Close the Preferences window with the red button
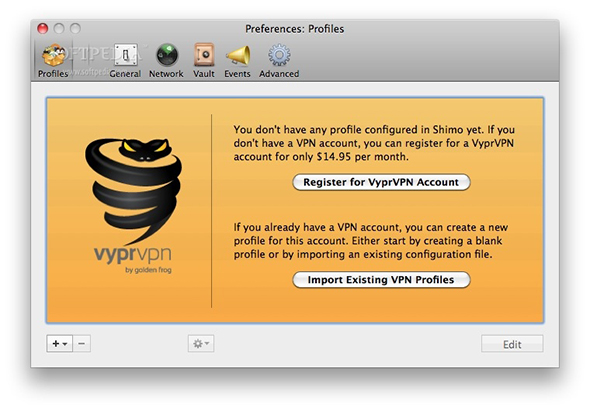 coord(43,29)
